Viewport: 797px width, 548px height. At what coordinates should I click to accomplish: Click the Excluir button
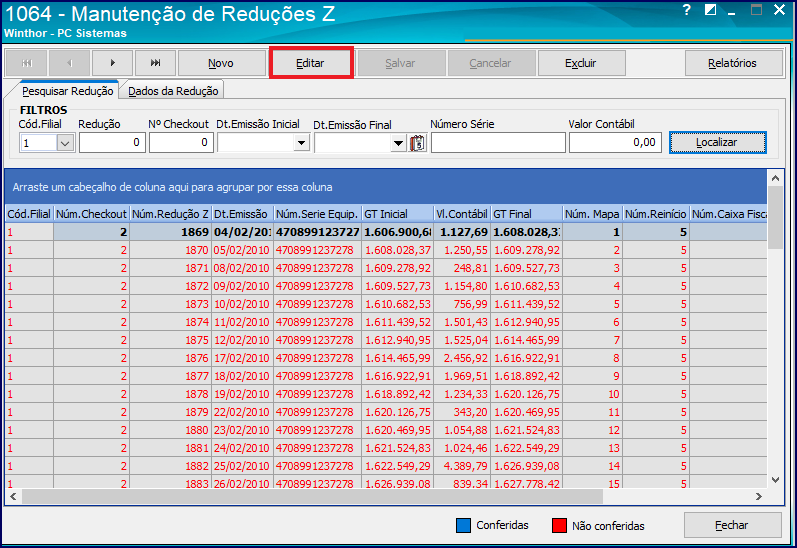point(581,63)
